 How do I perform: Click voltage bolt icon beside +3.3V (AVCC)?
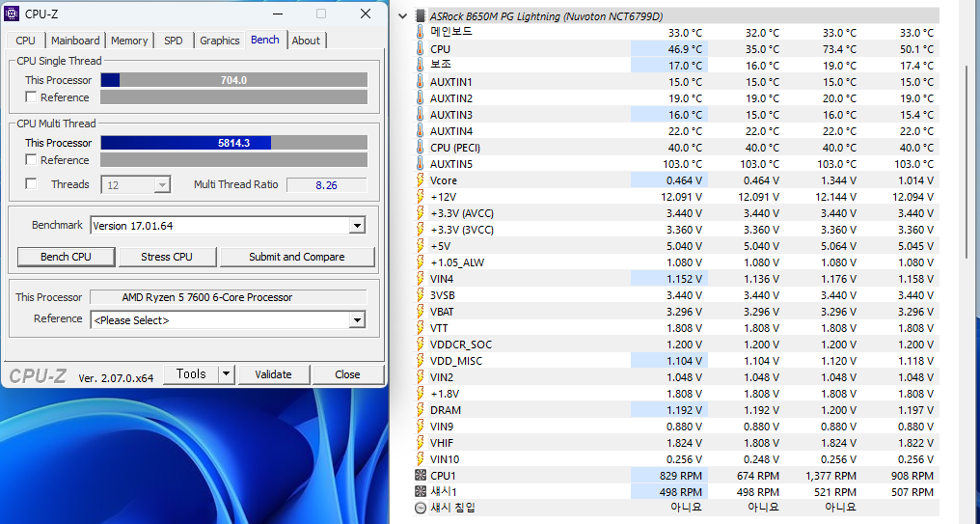(x=421, y=213)
